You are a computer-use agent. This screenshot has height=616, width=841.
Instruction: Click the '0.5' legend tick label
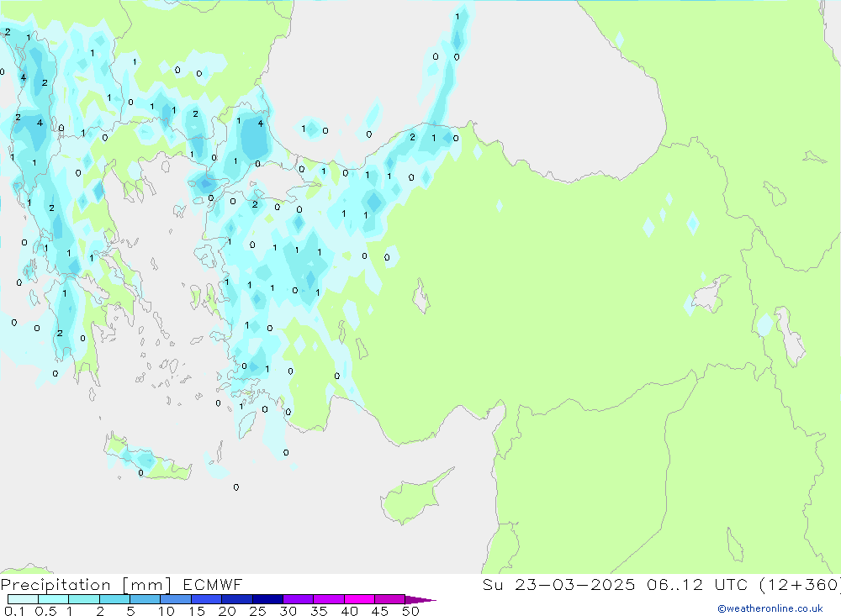45,611
